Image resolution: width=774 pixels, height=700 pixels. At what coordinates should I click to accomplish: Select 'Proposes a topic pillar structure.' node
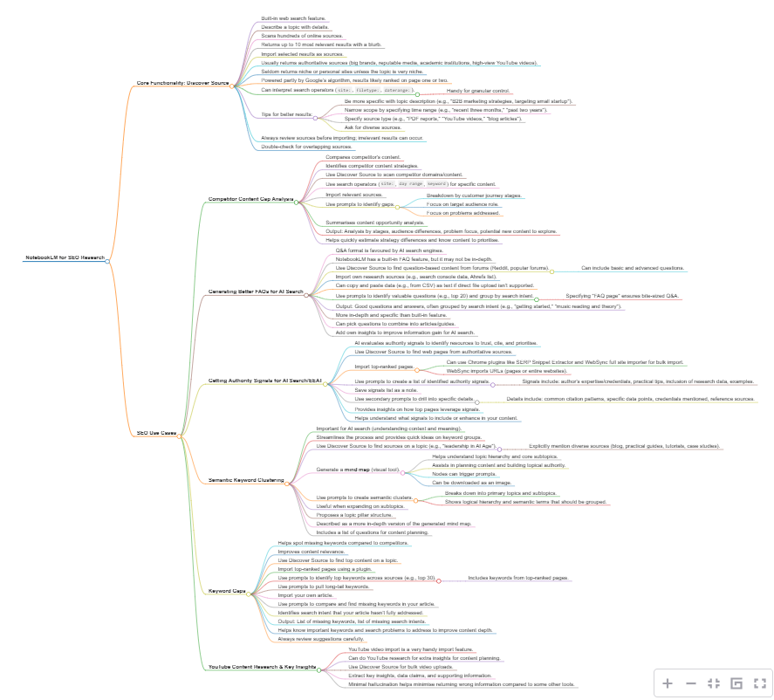click(354, 515)
